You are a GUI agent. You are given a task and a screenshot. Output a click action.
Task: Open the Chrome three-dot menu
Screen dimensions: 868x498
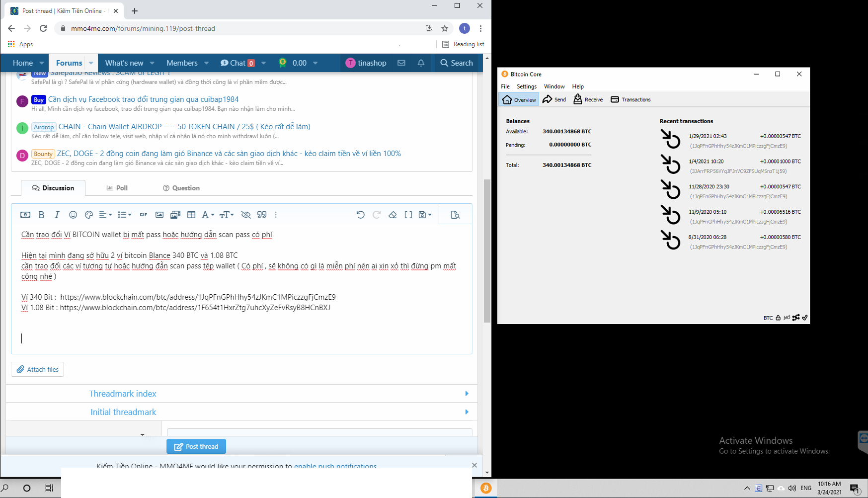pyautogui.click(x=480, y=28)
